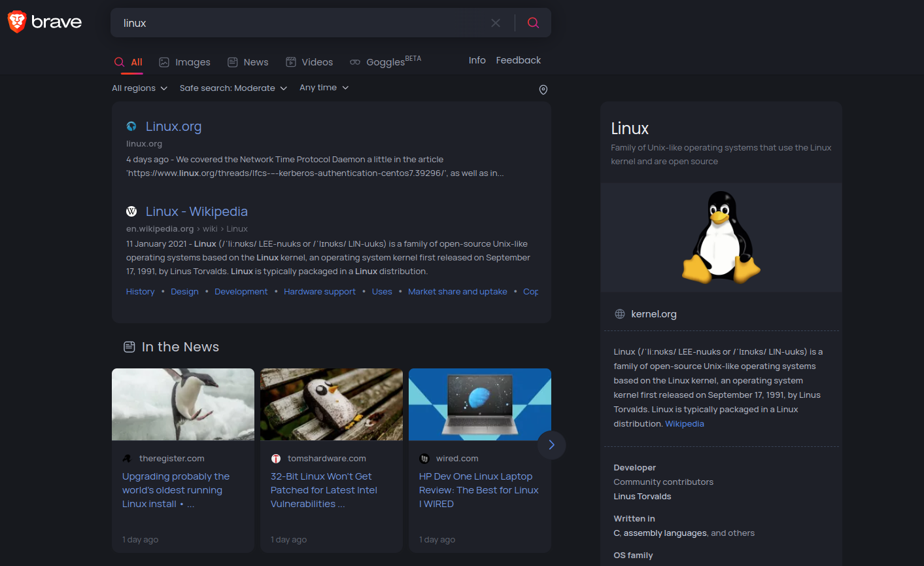Open the Uses sublink
Screen dimensions: 924x566
[x=382, y=292]
